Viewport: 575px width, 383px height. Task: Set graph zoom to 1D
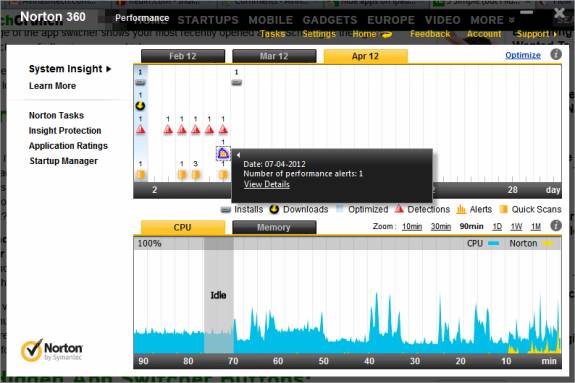(497, 227)
